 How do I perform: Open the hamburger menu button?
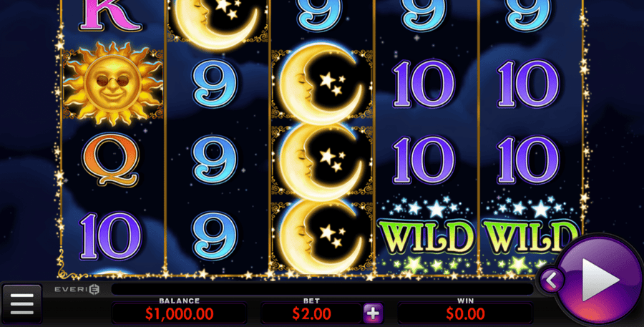pos(21,303)
